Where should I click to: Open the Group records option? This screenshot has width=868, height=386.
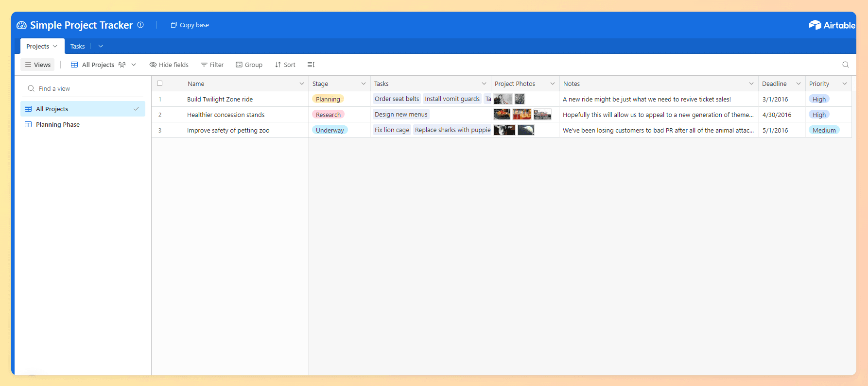249,65
